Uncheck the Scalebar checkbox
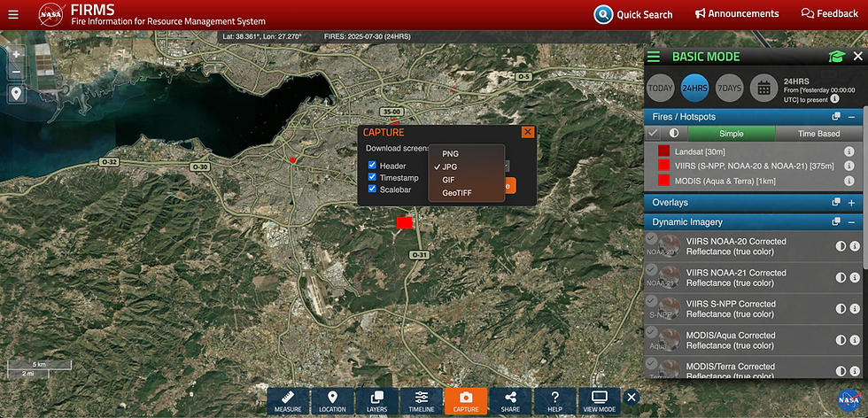 coord(373,189)
